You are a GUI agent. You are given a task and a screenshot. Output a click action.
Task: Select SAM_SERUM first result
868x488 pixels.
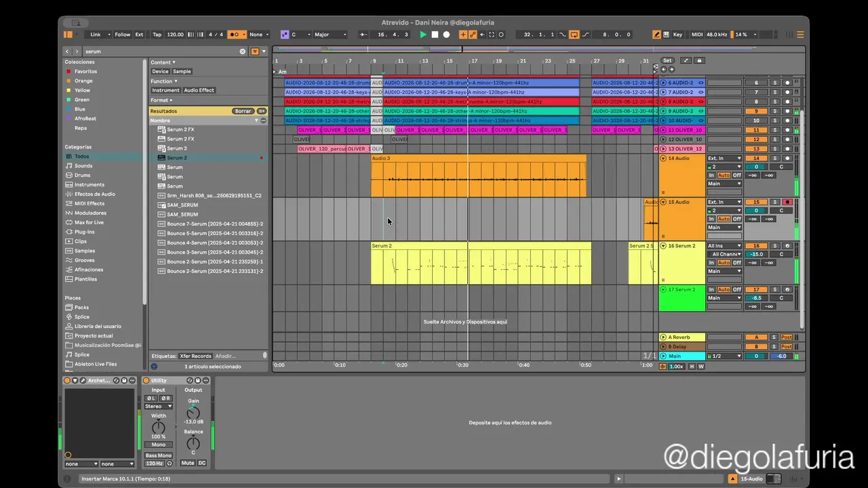(x=182, y=205)
